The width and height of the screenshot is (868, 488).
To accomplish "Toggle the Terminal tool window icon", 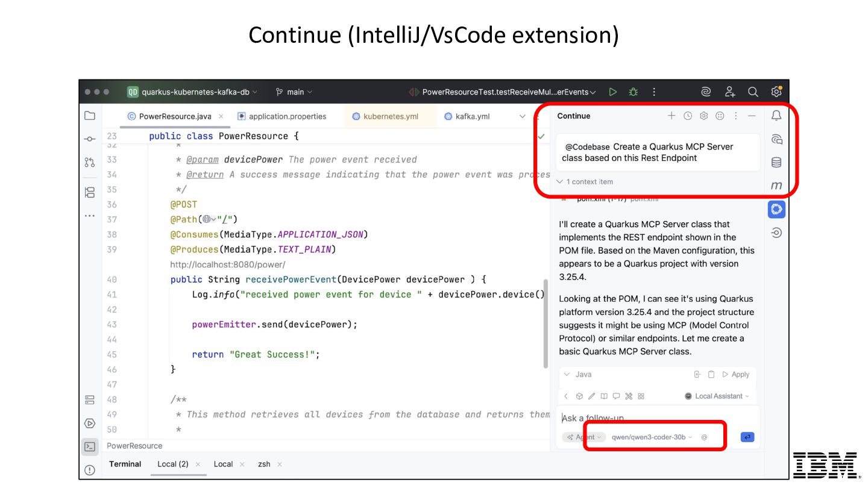I will click(x=90, y=446).
